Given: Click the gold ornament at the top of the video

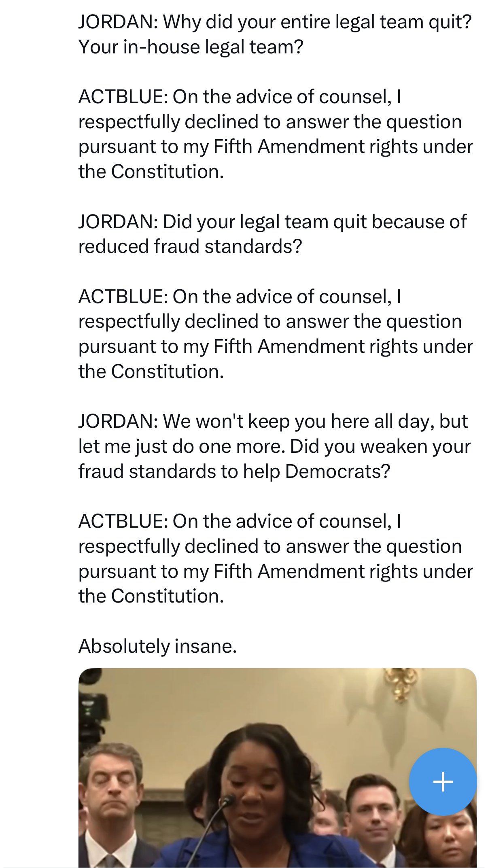Looking at the screenshot, I should tap(401, 683).
